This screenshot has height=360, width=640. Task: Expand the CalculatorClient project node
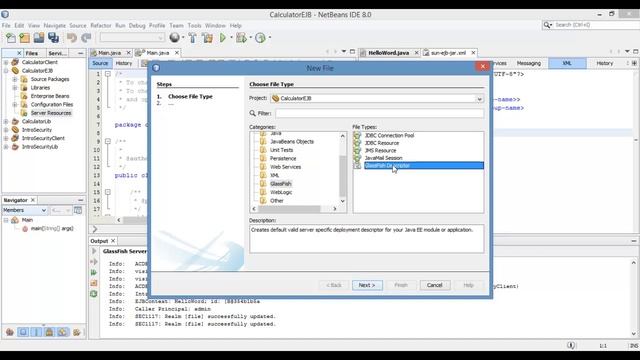(x=6, y=62)
